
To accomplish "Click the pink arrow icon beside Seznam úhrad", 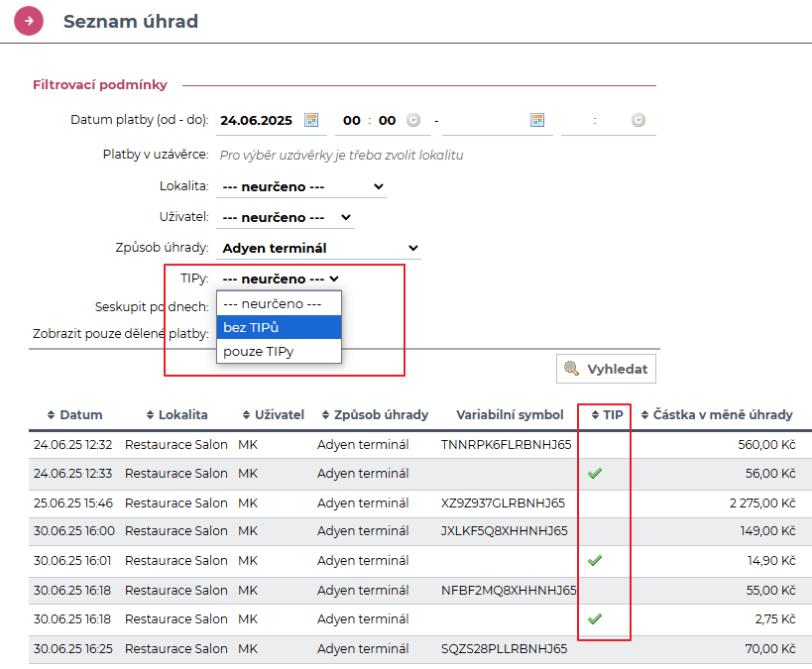I will (29, 21).
